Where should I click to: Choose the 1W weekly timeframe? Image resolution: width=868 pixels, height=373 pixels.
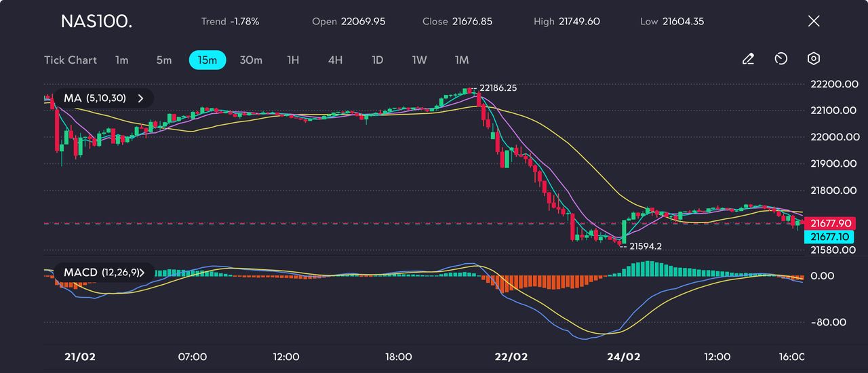[x=420, y=60]
